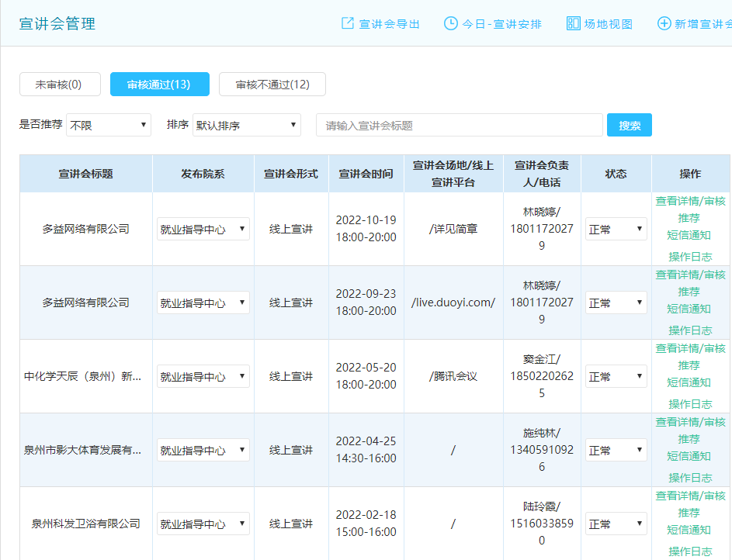Open venue view using the grid icon
Image resolution: width=732 pixels, height=560 pixels.
573,23
